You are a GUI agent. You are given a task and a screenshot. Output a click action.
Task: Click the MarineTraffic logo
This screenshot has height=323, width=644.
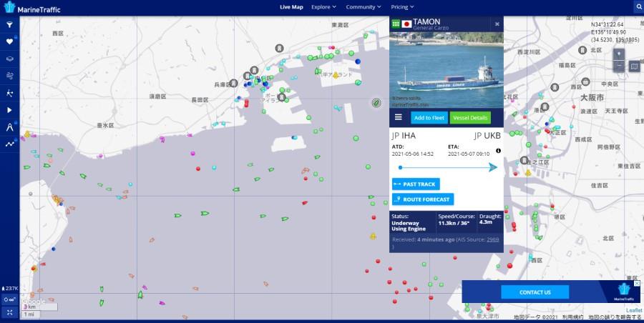tap(32, 7)
